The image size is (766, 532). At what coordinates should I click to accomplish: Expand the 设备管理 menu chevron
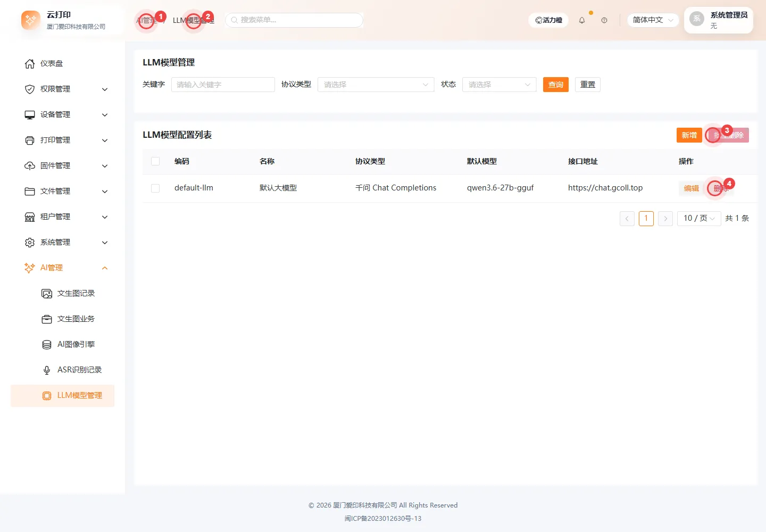tap(105, 115)
